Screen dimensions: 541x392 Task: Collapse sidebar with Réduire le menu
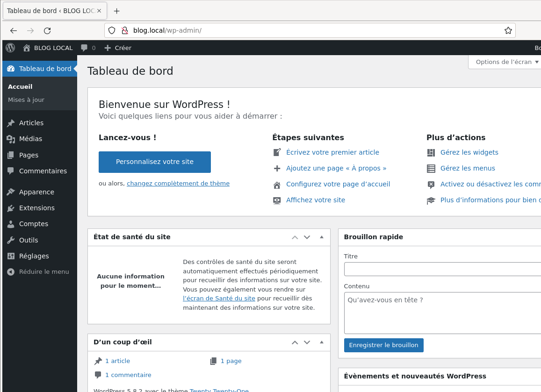[43, 271]
